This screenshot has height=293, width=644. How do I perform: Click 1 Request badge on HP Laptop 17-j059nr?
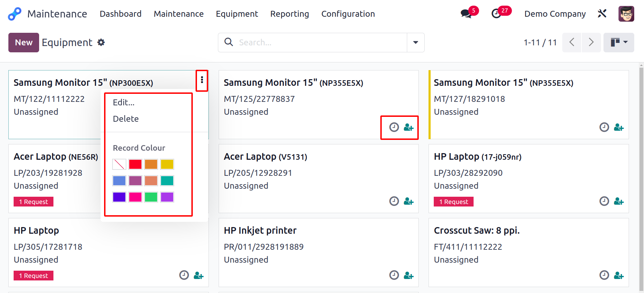click(454, 202)
